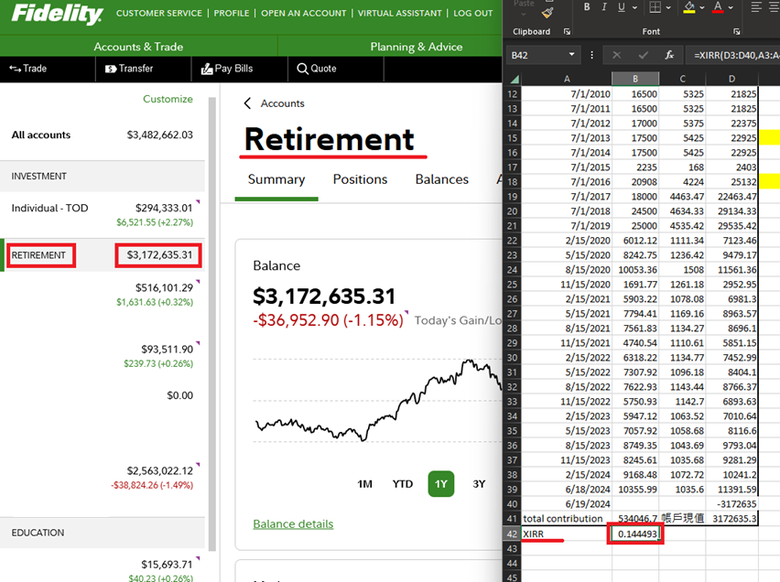The width and height of the screenshot is (780, 582).
Task: Set chart range to YTD
Action: tap(402, 484)
